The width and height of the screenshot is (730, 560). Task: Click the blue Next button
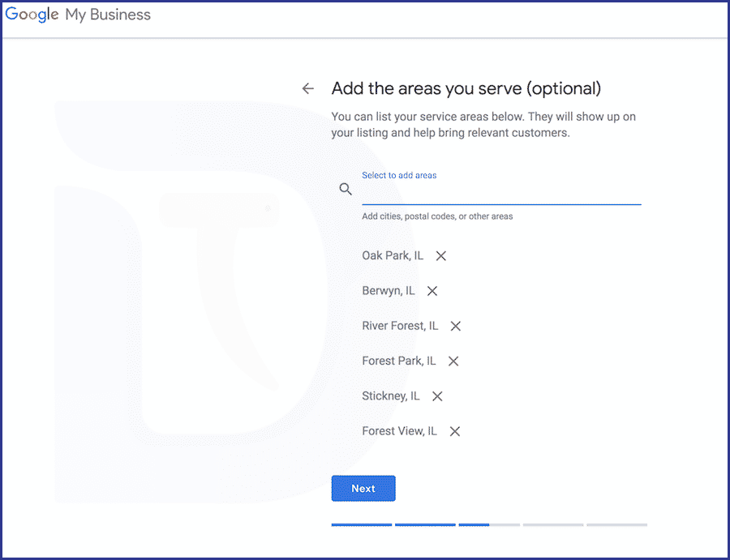(363, 489)
